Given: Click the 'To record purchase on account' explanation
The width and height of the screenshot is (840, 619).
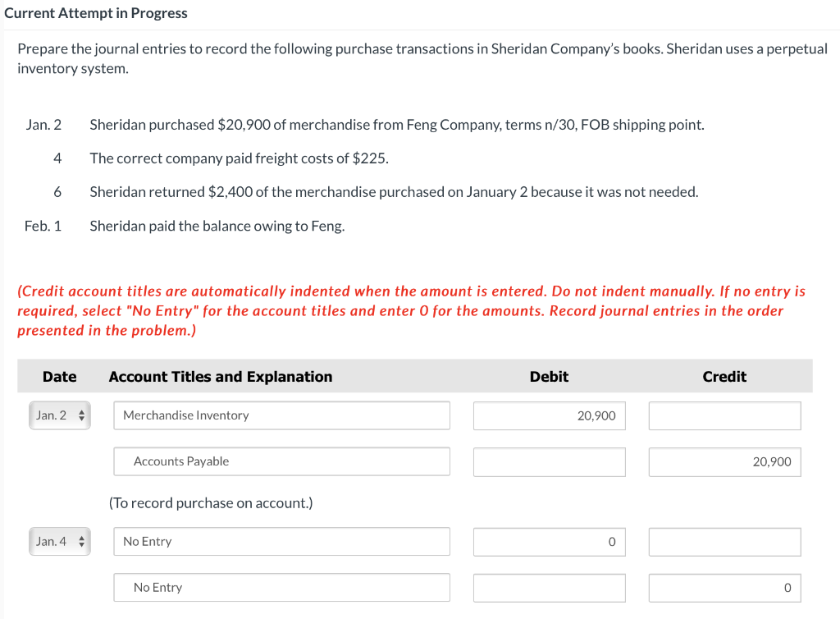Looking at the screenshot, I should (211, 502).
